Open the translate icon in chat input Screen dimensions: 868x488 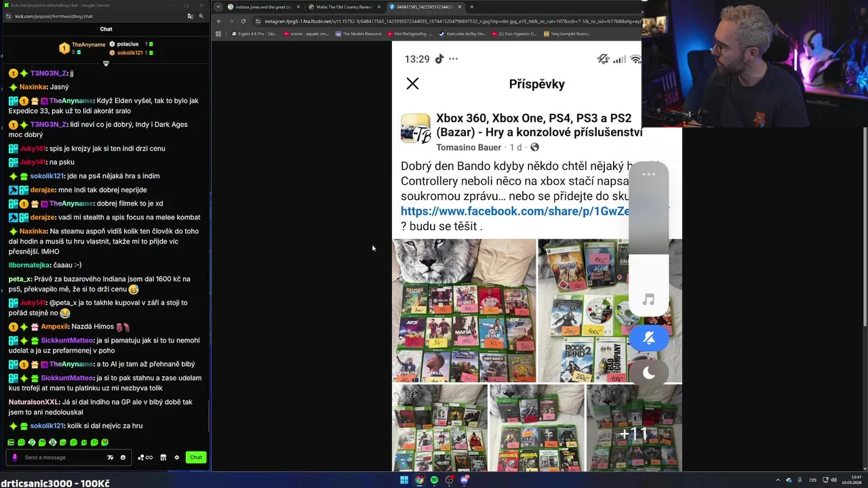[111, 457]
